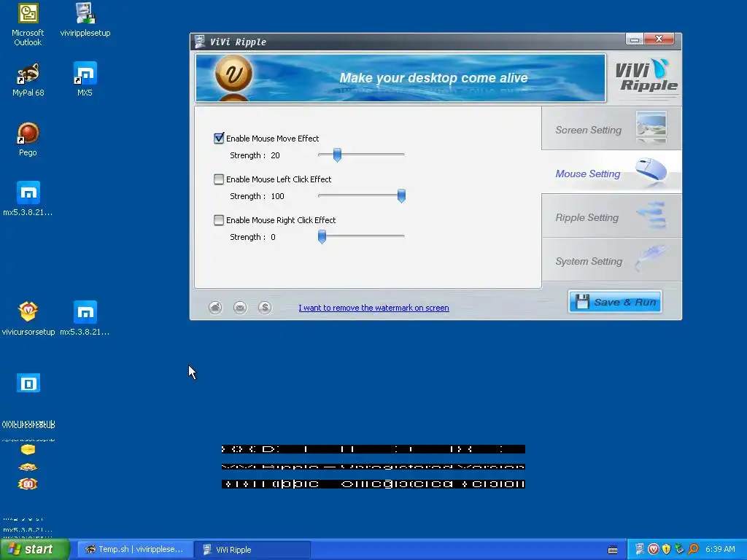This screenshot has height=560, width=747.
Task: Click the home icon in ViVi Ripple
Action: (215, 308)
